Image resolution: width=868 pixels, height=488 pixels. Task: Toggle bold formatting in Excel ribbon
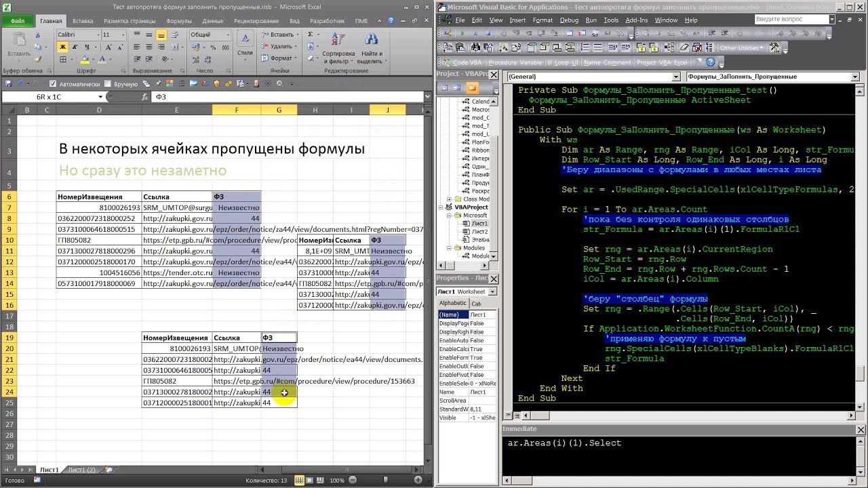62,47
